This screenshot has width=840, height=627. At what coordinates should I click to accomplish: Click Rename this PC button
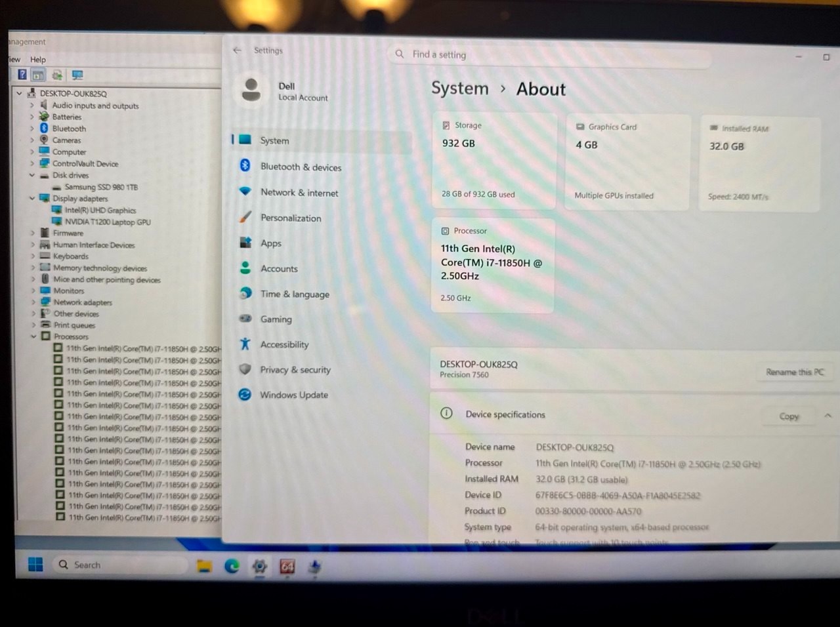(x=795, y=372)
